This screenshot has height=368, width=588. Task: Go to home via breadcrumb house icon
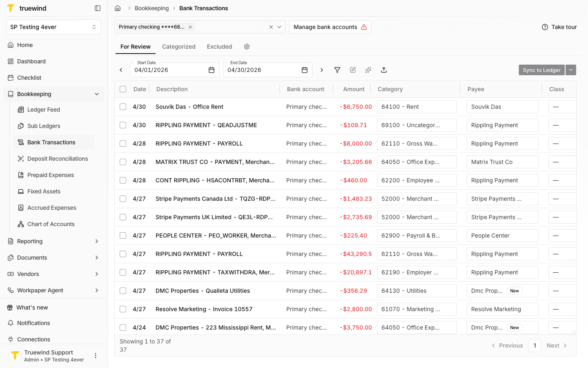pyautogui.click(x=118, y=8)
